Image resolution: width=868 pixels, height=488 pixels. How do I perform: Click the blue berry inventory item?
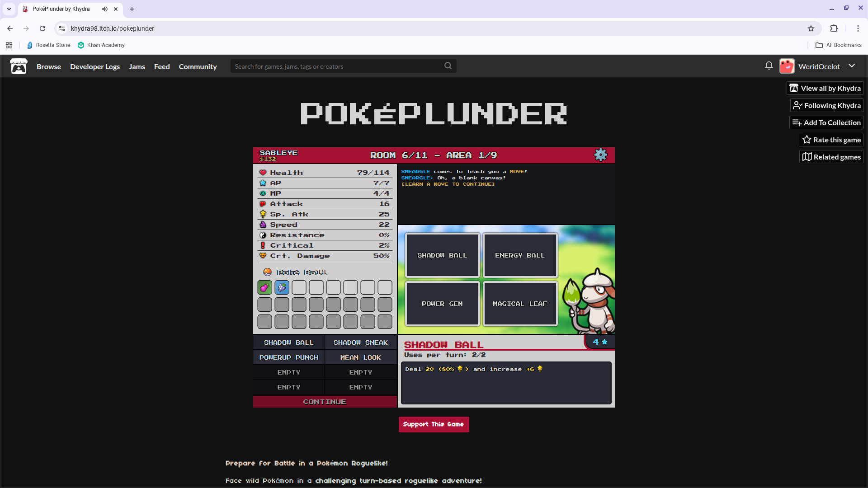pos(282,287)
